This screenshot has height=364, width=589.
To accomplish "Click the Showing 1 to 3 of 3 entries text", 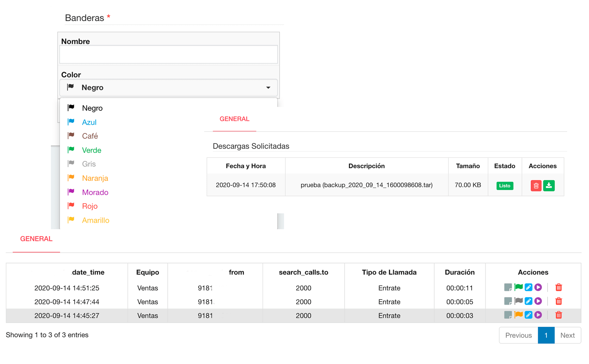I will [47, 335].
